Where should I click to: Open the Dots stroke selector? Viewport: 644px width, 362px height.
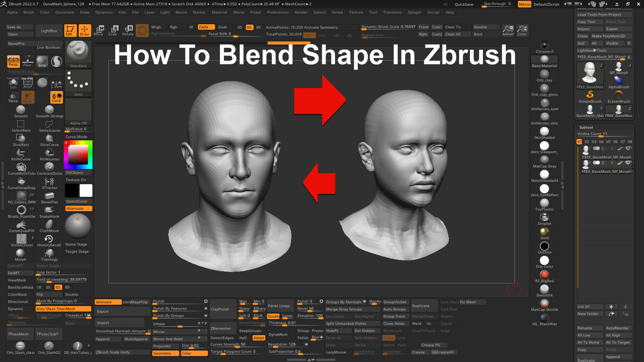(x=78, y=83)
